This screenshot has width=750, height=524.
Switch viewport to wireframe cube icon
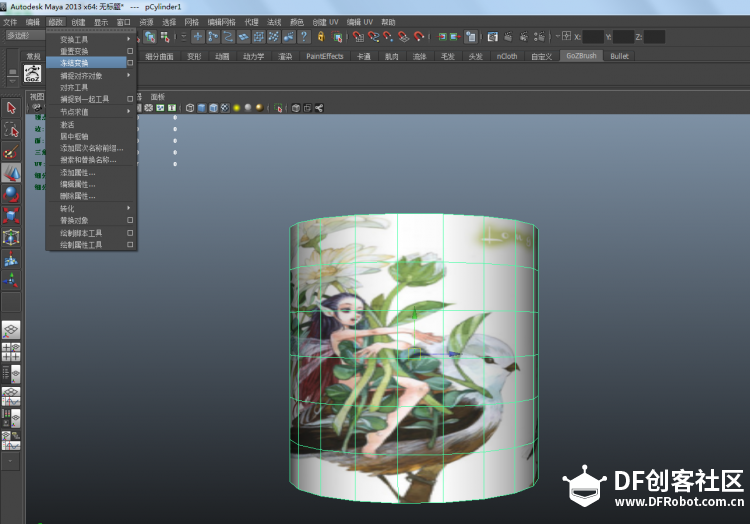pos(190,108)
